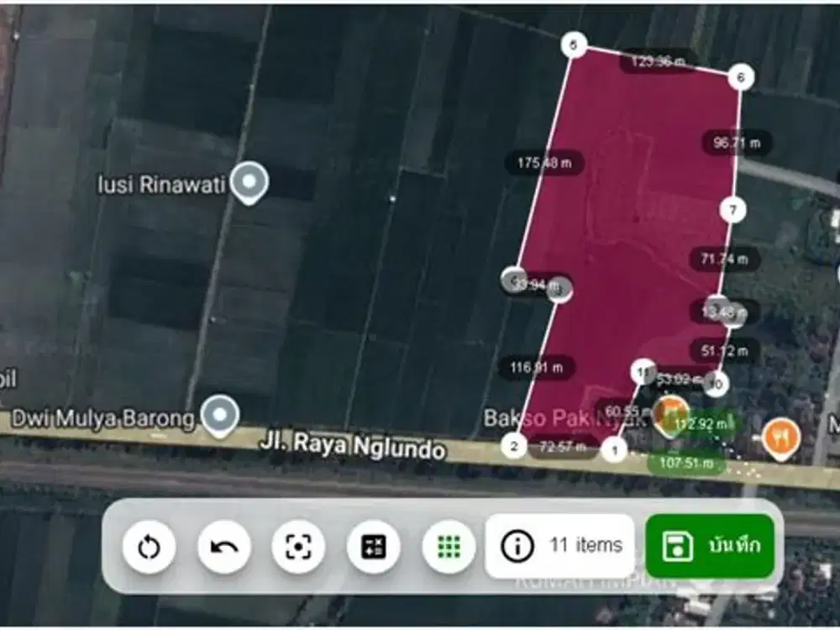The width and height of the screenshot is (840, 630).
Task: Click the circular reset/refresh arrow icon
Action: click(x=149, y=547)
